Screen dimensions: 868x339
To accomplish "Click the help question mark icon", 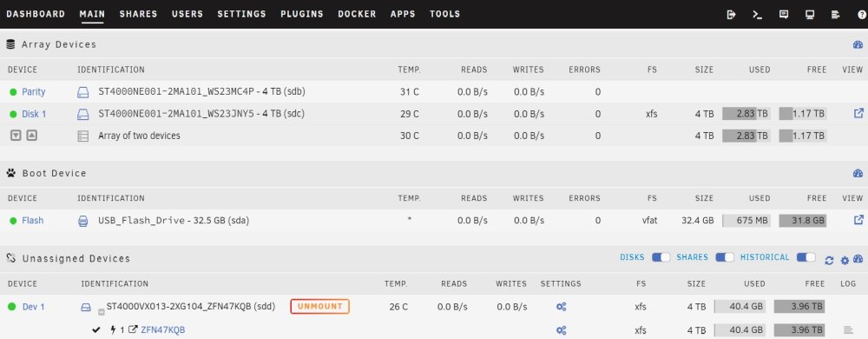I will pos(861,15).
